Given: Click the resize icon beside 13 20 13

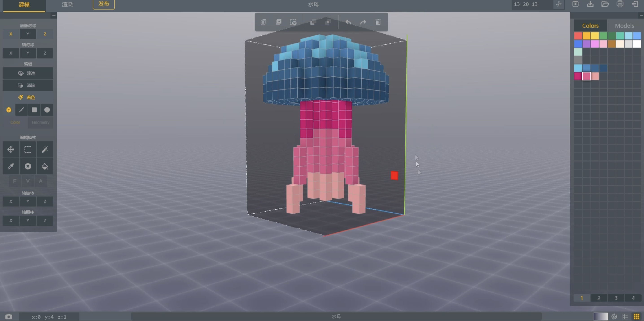Looking at the screenshot, I should click(559, 4).
